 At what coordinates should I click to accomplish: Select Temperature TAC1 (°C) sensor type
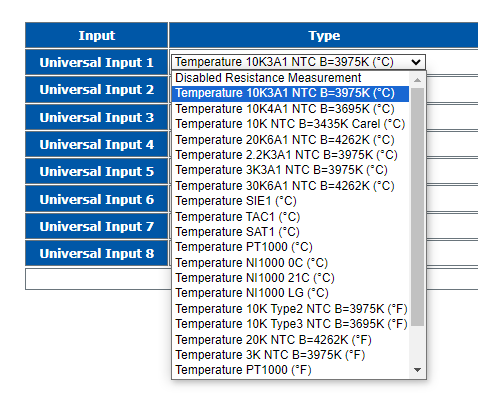(x=290, y=217)
